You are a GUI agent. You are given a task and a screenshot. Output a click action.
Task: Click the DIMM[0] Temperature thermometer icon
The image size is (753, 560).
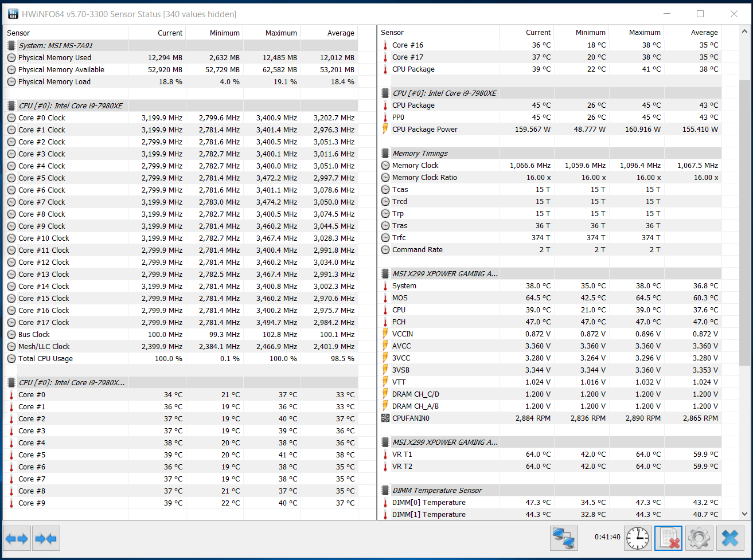(x=385, y=502)
